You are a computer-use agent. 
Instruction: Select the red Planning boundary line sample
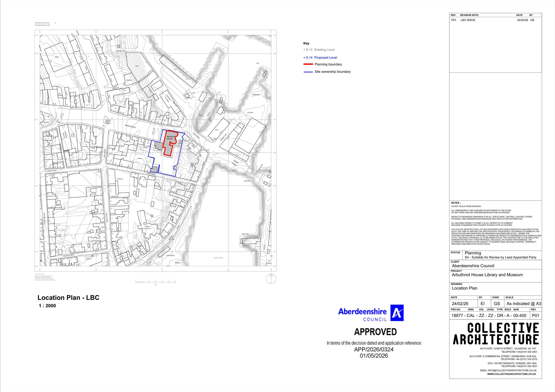(308, 64)
